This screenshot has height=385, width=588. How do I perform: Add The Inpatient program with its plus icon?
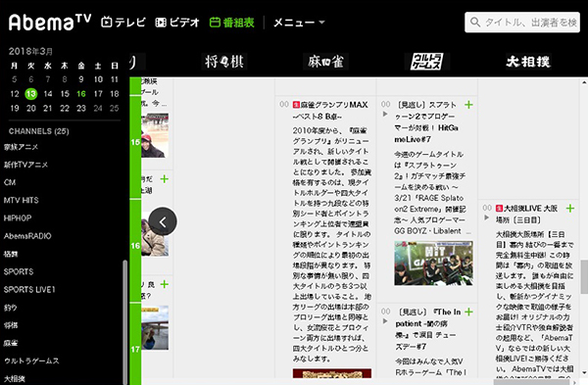[x=468, y=312]
